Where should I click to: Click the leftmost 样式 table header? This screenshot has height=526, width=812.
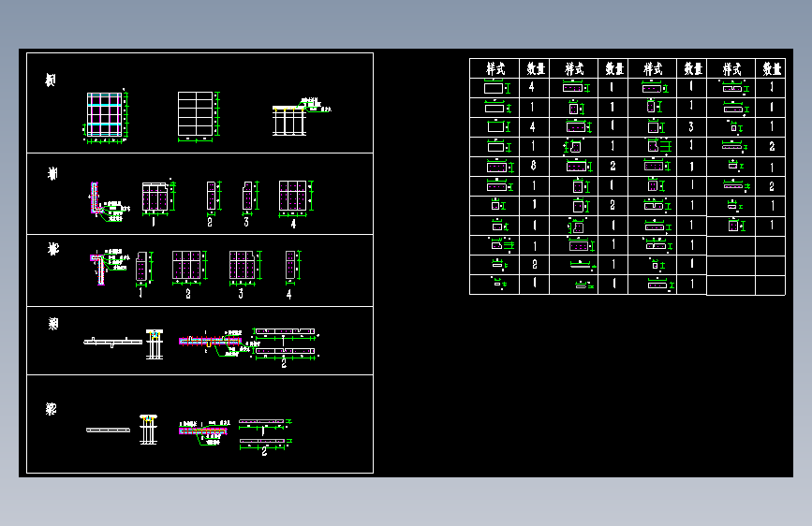495,68
